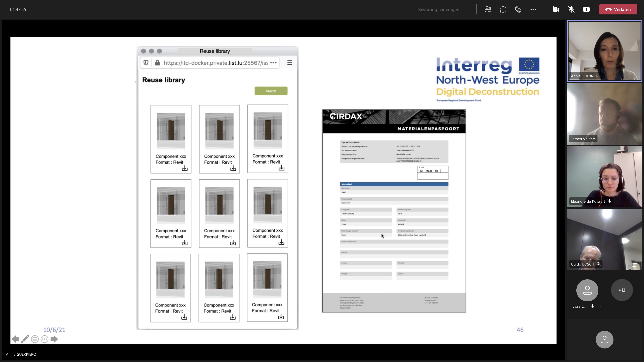
Task: Open the meeting chat
Action: 503,9
